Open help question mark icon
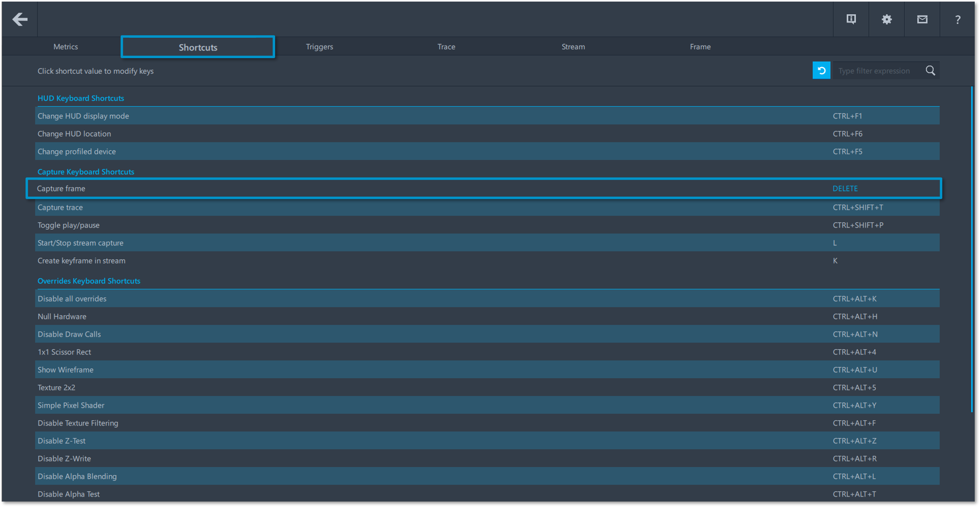 [x=958, y=19]
